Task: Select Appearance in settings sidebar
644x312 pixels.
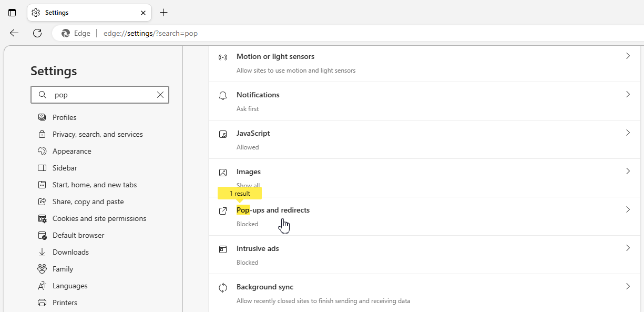Action: 71,151
